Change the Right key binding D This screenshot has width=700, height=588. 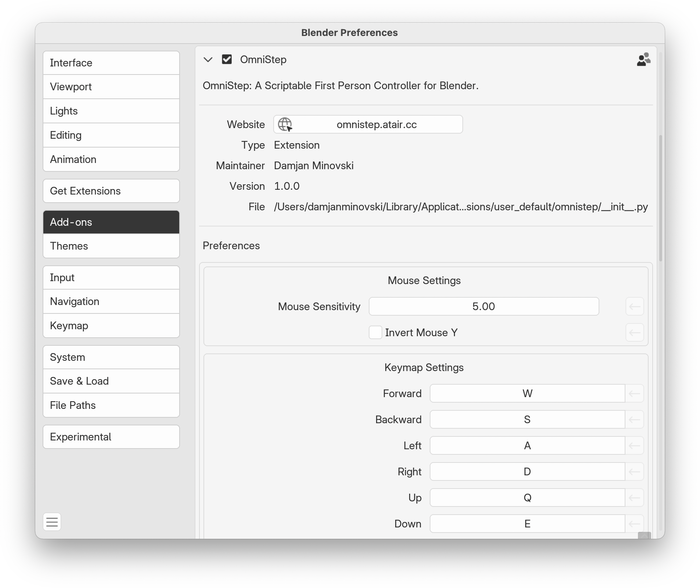tap(527, 472)
